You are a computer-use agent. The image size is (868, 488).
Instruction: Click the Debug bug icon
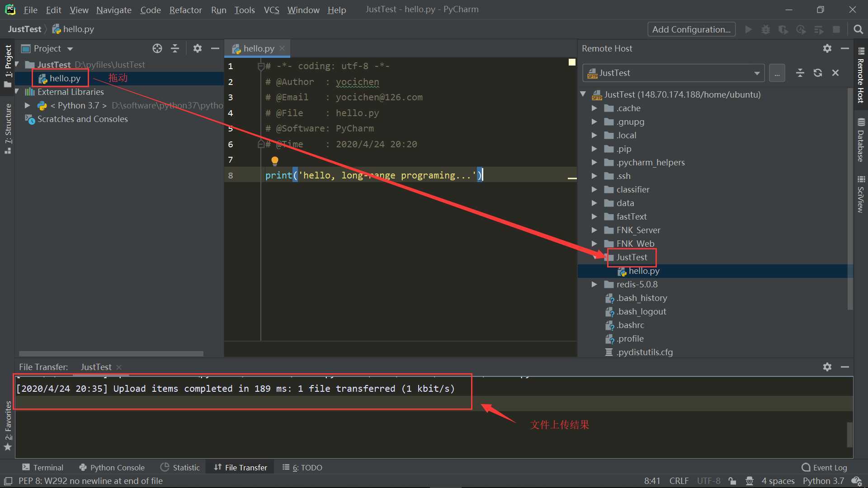pyautogui.click(x=766, y=29)
